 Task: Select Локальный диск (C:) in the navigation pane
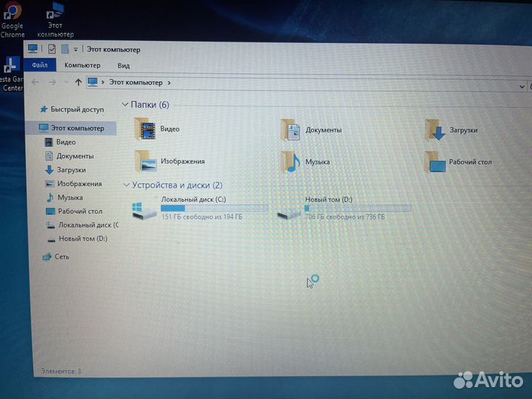[82, 225]
